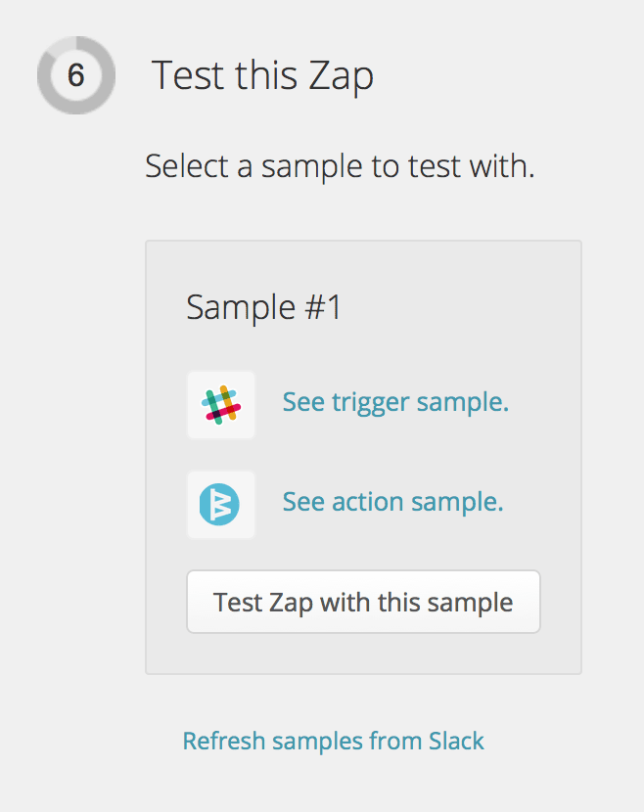Click the Test this Zap step title
The height and width of the screenshot is (812, 644).
coord(262,75)
